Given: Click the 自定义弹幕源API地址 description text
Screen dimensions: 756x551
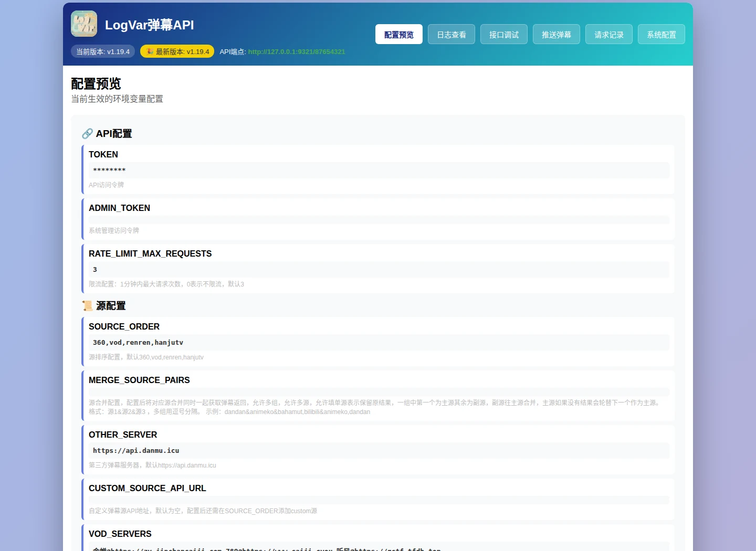Looking at the screenshot, I should click(x=203, y=511).
